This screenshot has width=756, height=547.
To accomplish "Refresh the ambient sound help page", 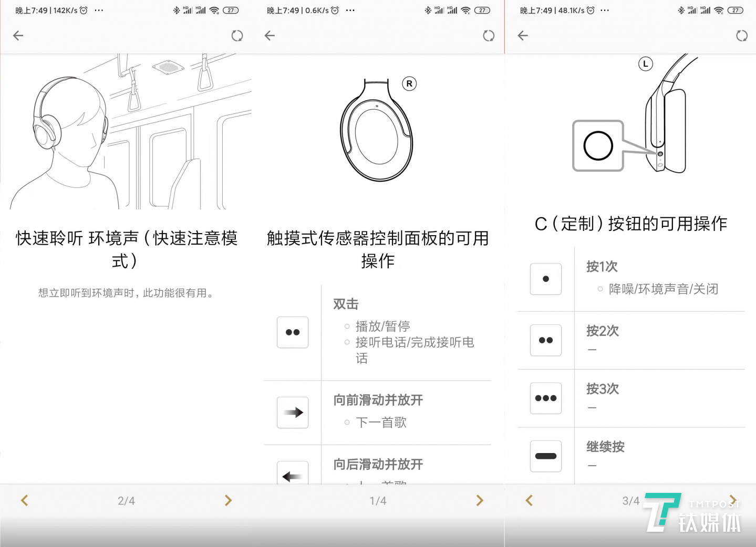I will [x=237, y=36].
